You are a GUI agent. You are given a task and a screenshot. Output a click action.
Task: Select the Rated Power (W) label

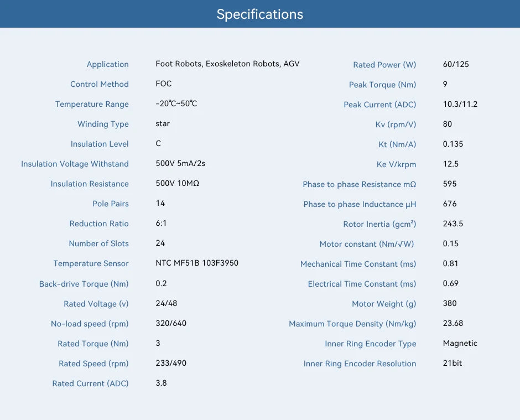coord(384,65)
